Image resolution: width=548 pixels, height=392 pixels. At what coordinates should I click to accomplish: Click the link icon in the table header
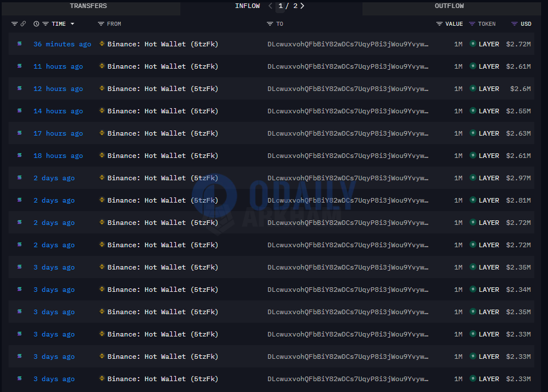tap(23, 24)
